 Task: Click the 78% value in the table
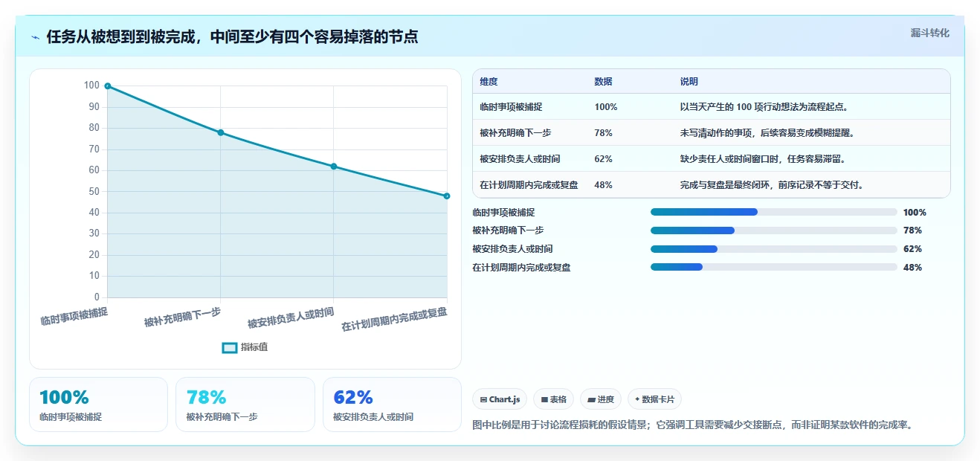coord(604,133)
